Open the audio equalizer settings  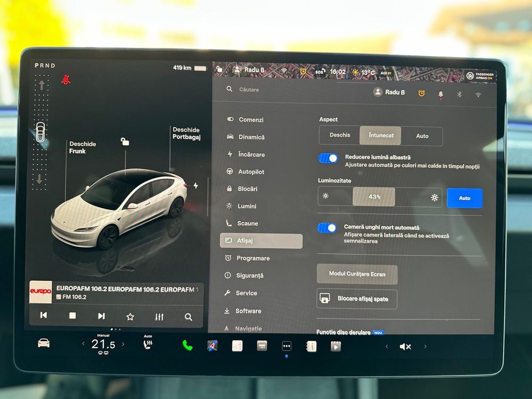pos(159,317)
